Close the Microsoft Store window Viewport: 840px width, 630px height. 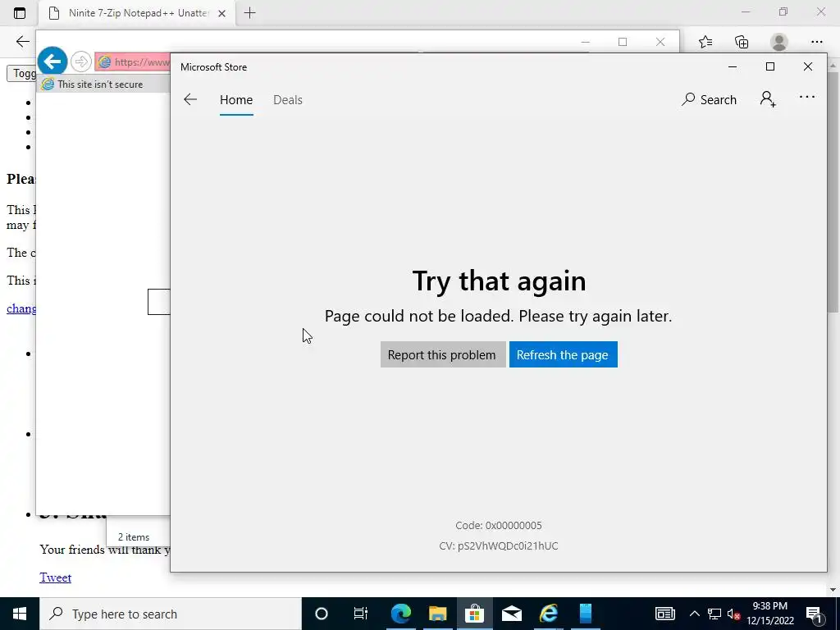point(808,66)
